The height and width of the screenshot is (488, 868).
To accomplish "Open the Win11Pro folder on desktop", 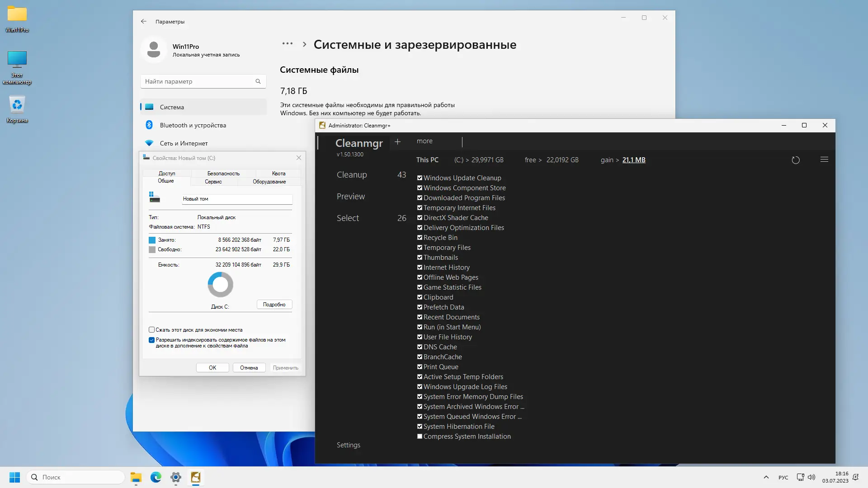I will [x=17, y=19].
